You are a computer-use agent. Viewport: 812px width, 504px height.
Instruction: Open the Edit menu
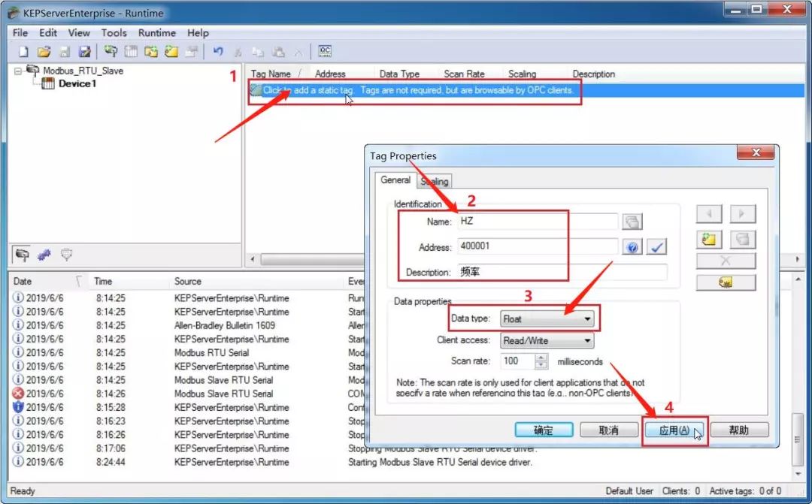tap(48, 32)
